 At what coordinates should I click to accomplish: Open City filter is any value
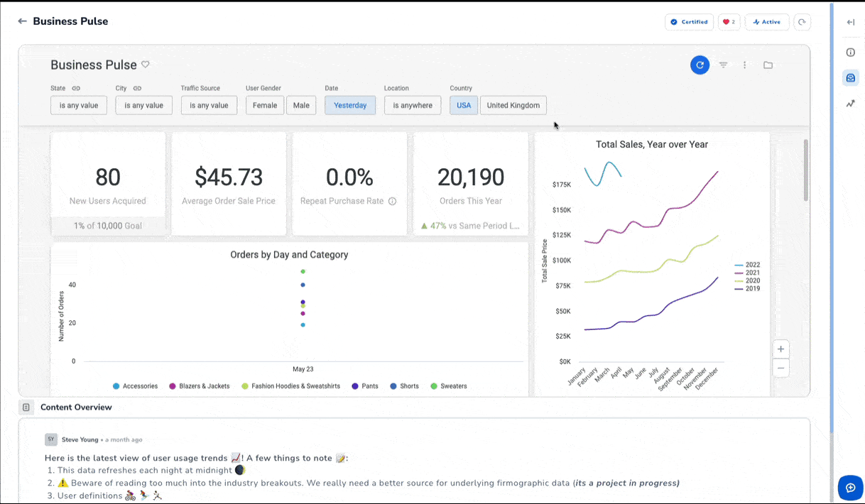click(x=144, y=105)
